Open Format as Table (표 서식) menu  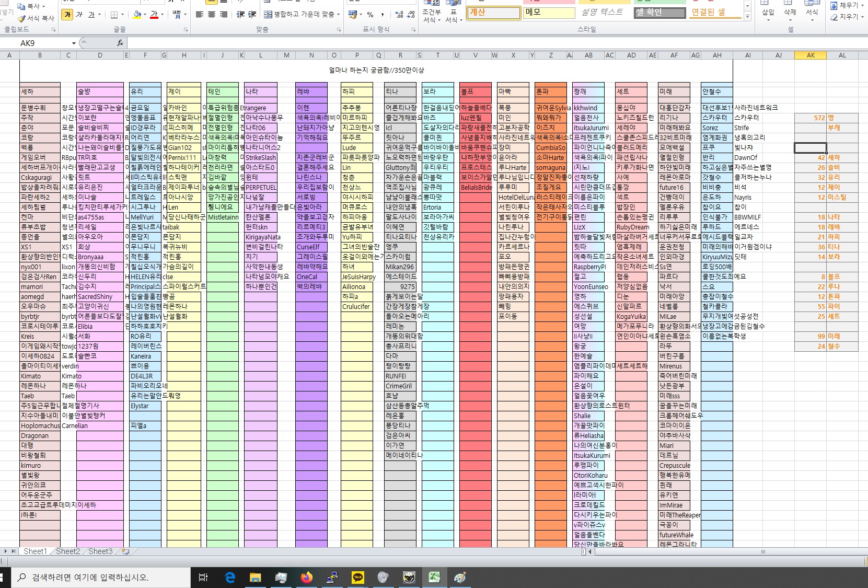[453, 13]
